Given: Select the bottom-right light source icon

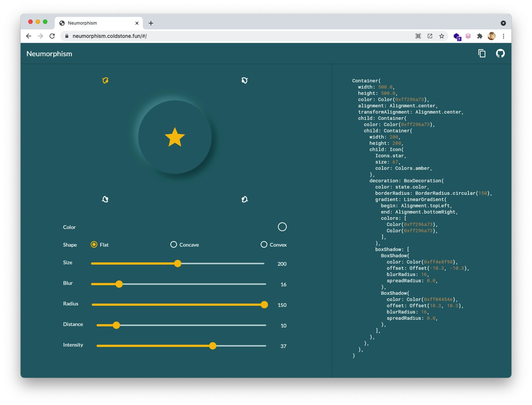Looking at the screenshot, I should 245,199.
